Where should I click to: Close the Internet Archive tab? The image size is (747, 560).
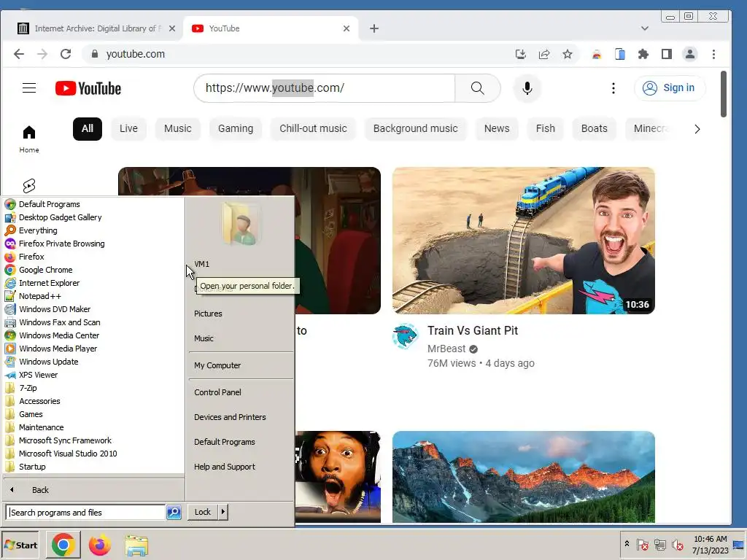172,28
